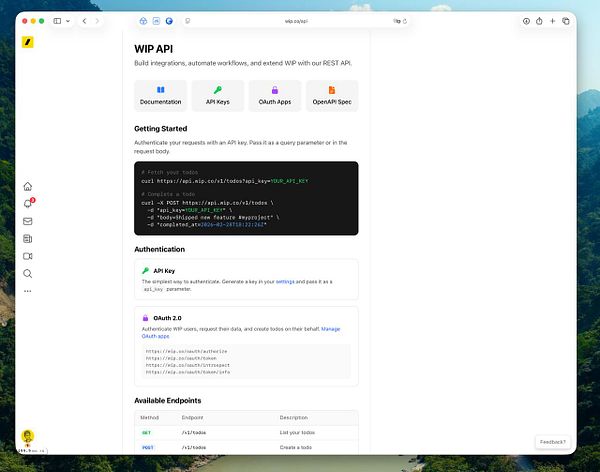Click the first blue extension icon in toolbar
Image resolution: width=600 pixels, height=472 pixels.
143,21
